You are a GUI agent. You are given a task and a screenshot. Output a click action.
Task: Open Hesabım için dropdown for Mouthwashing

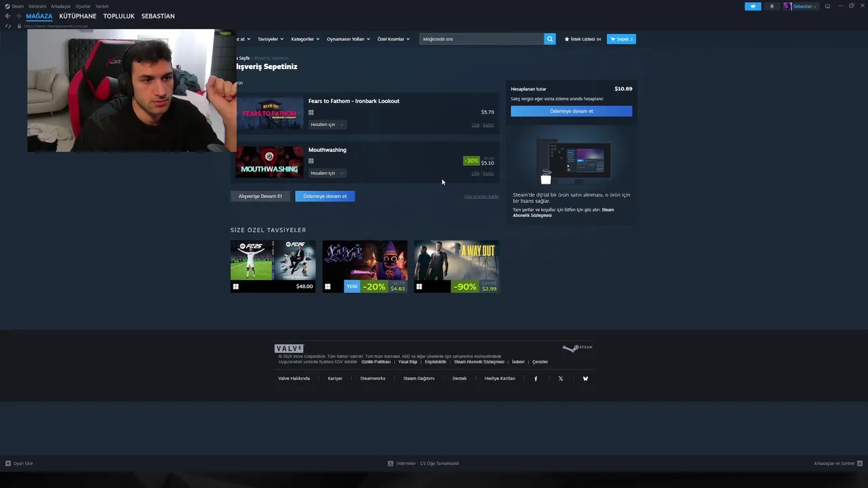point(328,173)
